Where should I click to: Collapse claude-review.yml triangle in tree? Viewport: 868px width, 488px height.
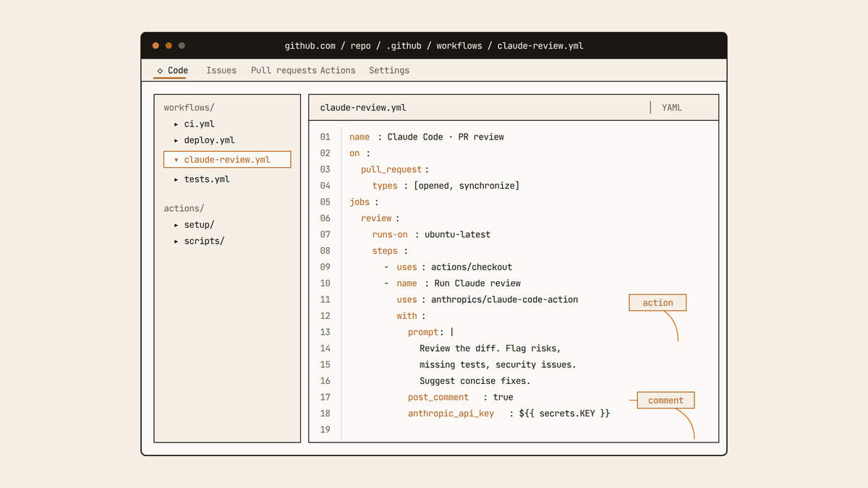(176, 160)
